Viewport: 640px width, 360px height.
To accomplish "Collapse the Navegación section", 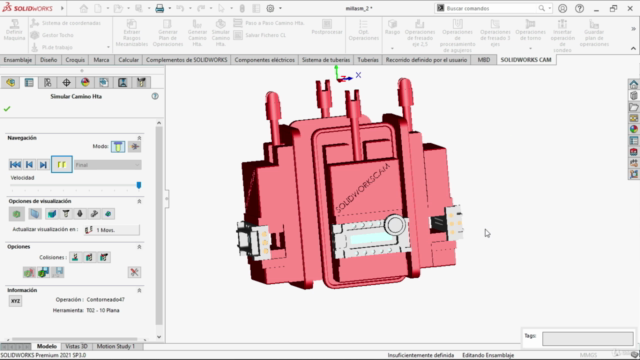I will (139, 138).
